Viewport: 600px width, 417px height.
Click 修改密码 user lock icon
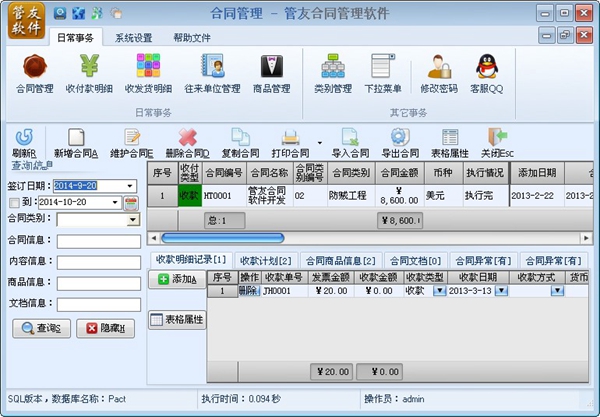[x=439, y=74]
